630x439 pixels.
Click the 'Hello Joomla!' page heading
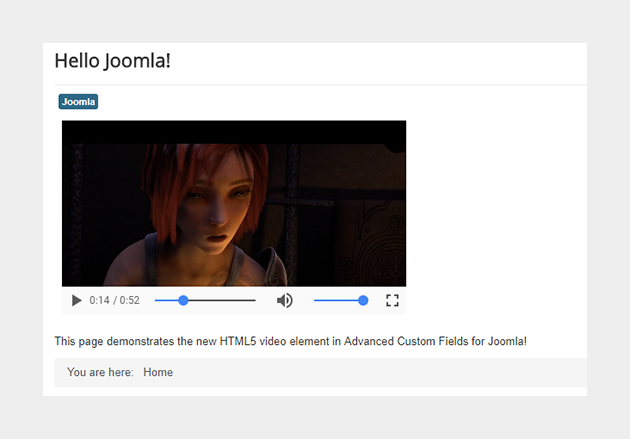pyautogui.click(x=112, y=61)
